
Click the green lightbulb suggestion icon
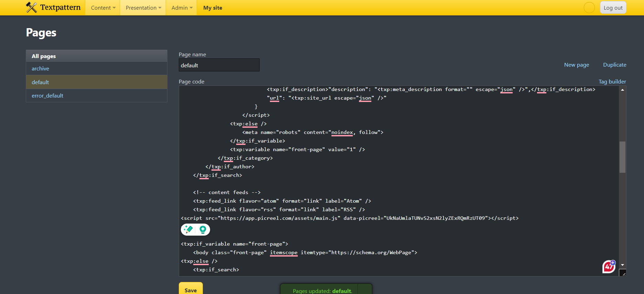pos(203,229)
